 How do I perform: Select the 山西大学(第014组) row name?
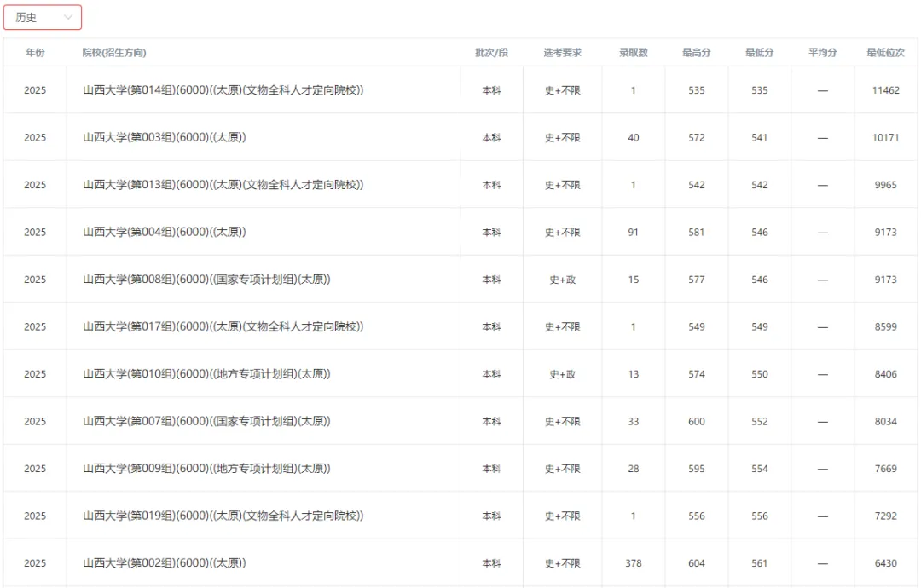coord(223,90)
